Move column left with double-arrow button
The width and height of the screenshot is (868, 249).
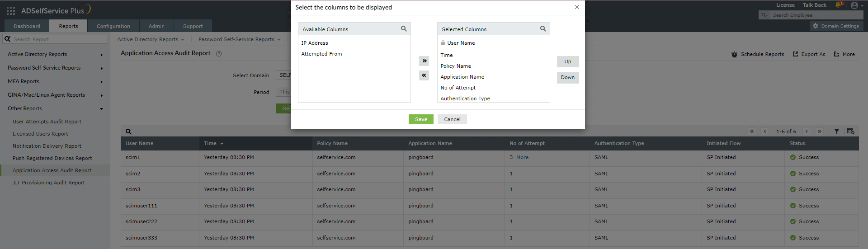coord(424,75)
